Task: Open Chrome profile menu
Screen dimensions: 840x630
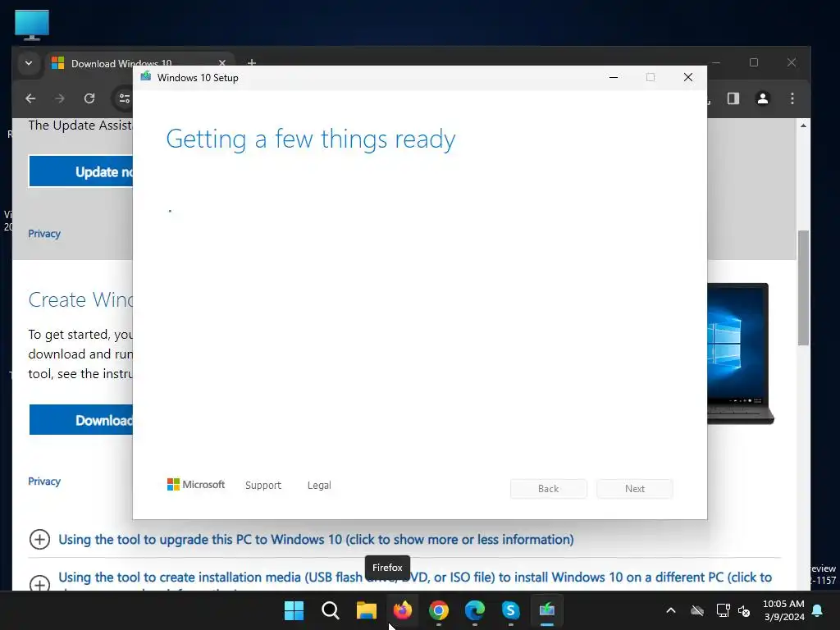Action: (762, 98)
